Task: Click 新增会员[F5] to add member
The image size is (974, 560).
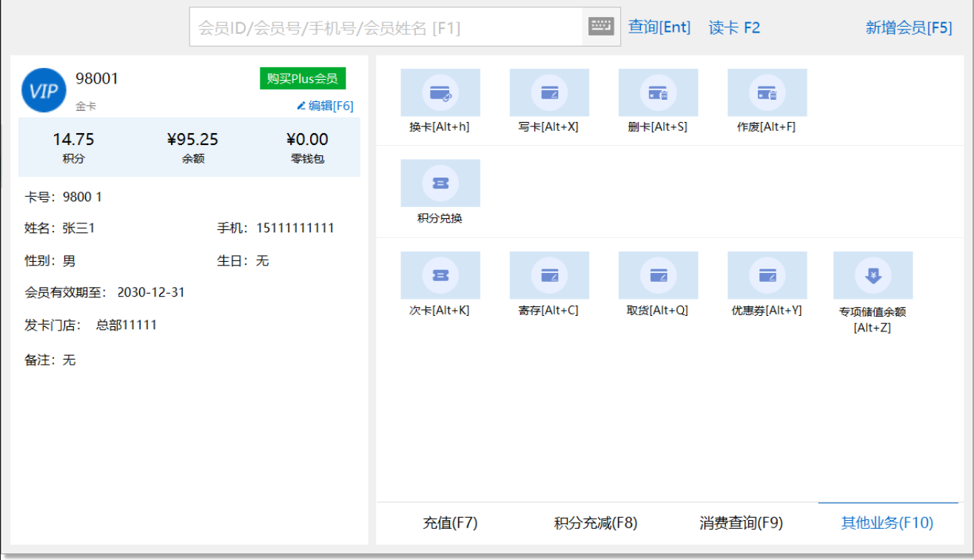Action: pos(909,28)
